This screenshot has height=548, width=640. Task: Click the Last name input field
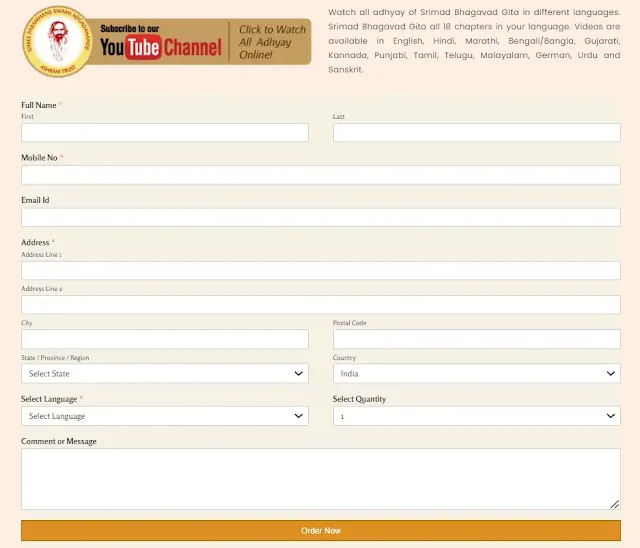click(477, 133)
